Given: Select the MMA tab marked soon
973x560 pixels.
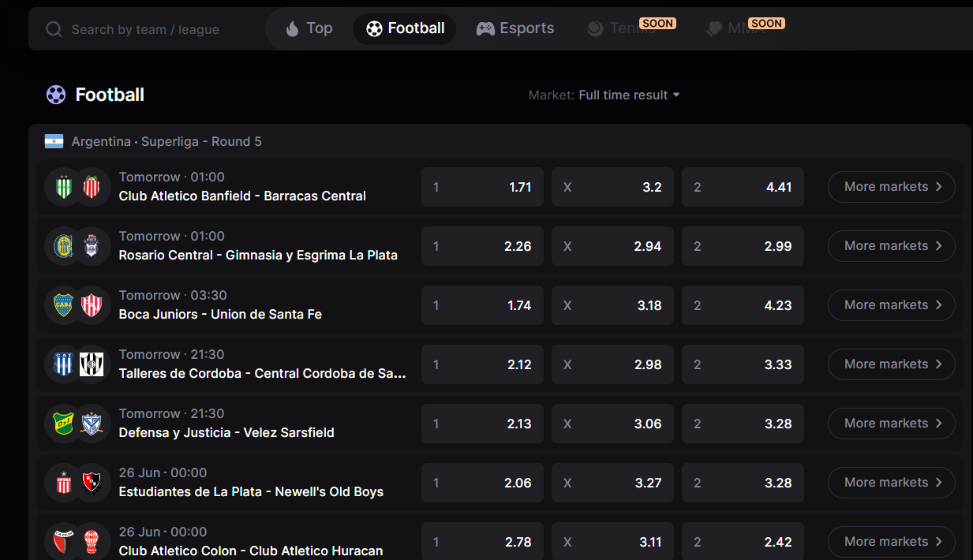Looking at the screenshot, I should (743, 28).
